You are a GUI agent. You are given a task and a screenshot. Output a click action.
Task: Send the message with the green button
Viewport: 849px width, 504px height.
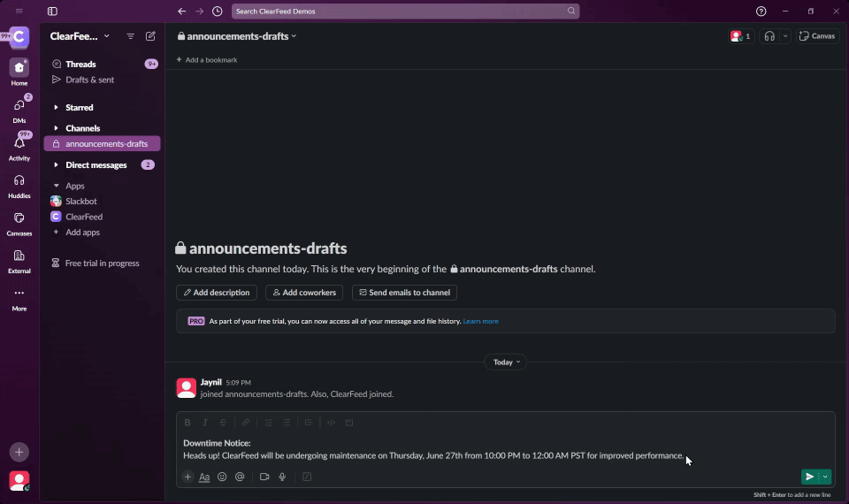808,477
